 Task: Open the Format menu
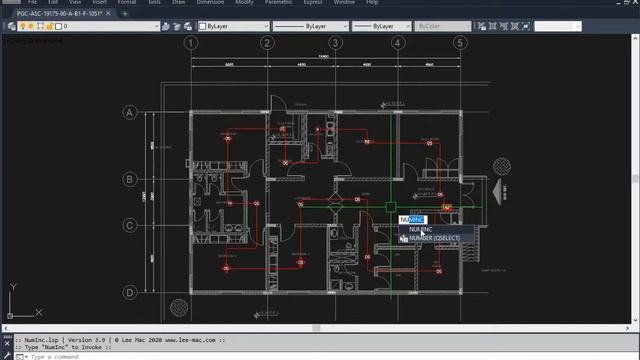point(127,2)
